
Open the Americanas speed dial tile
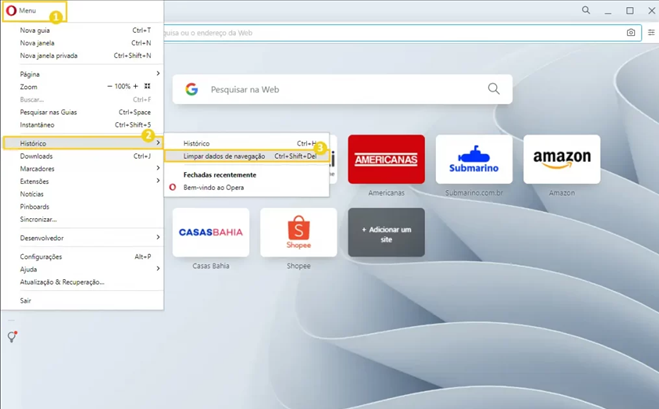(x=386, y=159)
